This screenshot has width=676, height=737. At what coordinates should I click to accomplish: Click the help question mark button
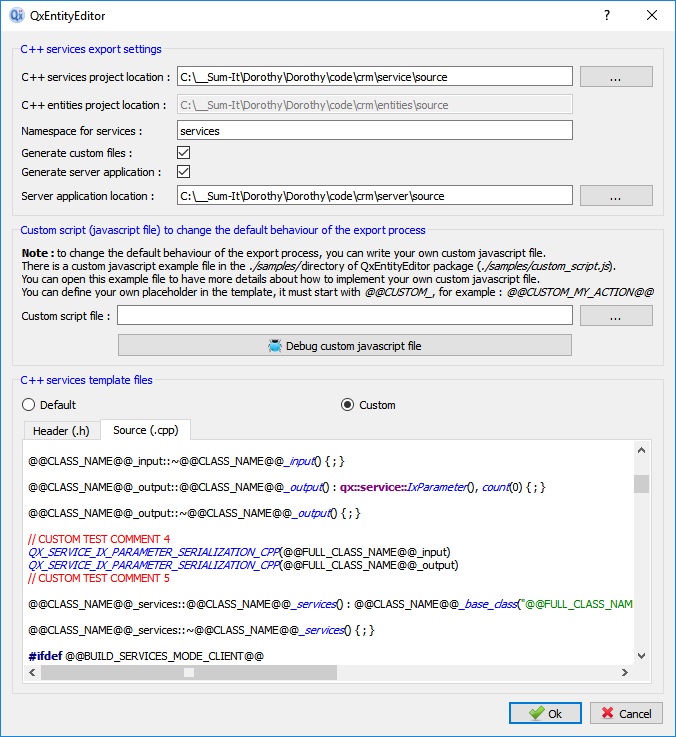(x=607, y=16)
